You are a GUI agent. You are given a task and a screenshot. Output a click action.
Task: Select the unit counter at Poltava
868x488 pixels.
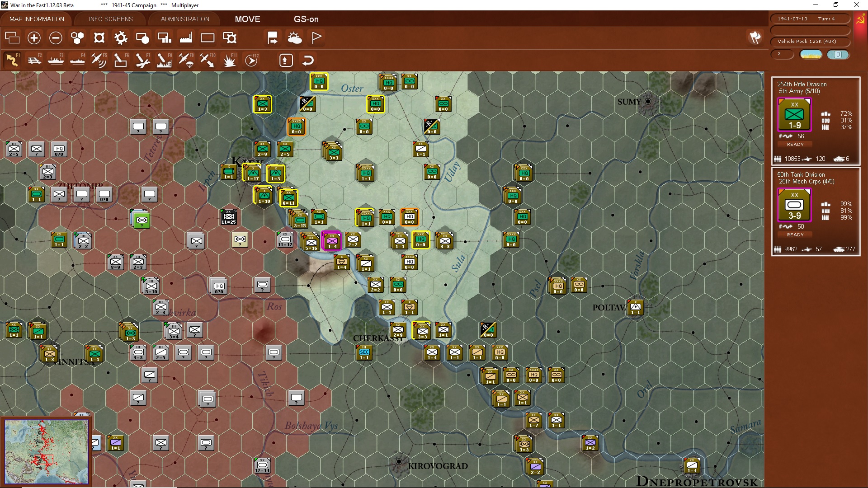(636, 307)
